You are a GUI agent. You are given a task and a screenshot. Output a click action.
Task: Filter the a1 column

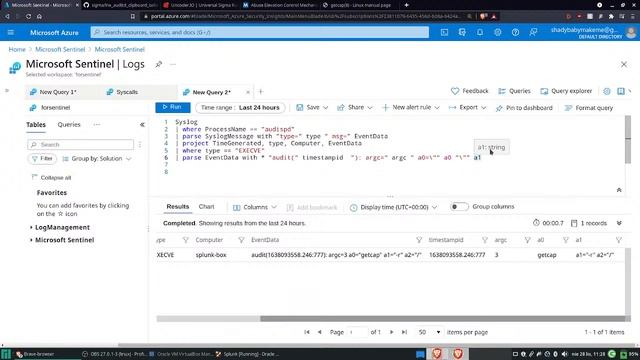point(619,240)
